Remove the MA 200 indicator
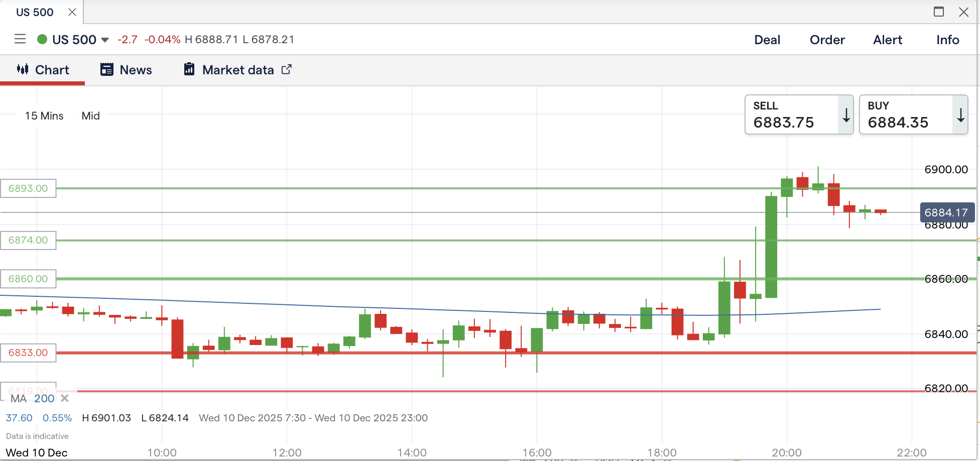980x461 pixels. [64, 398]
